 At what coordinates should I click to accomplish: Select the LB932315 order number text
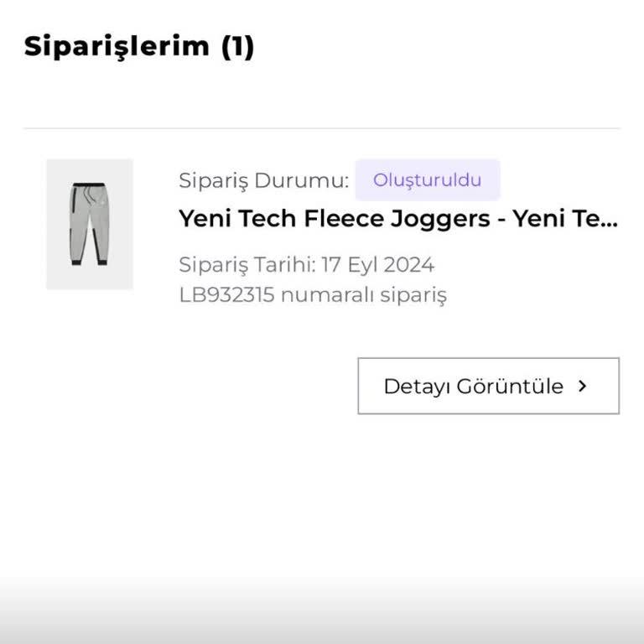(226, 295)
